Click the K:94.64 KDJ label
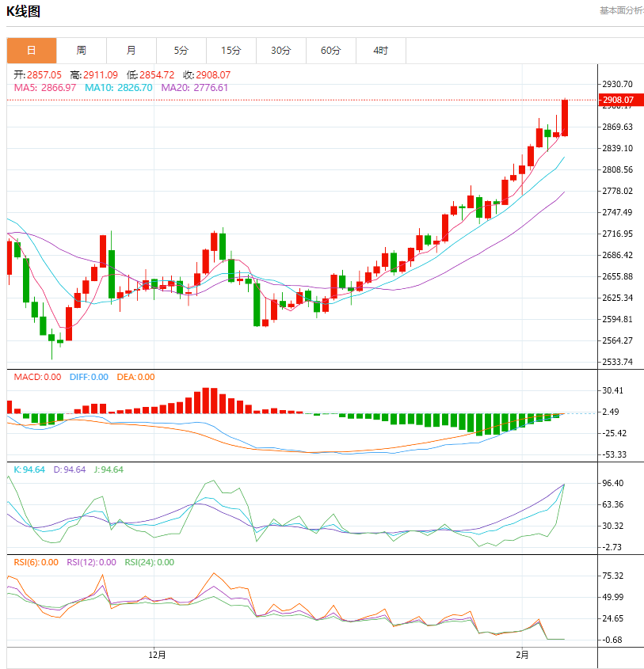 point(29,469)
